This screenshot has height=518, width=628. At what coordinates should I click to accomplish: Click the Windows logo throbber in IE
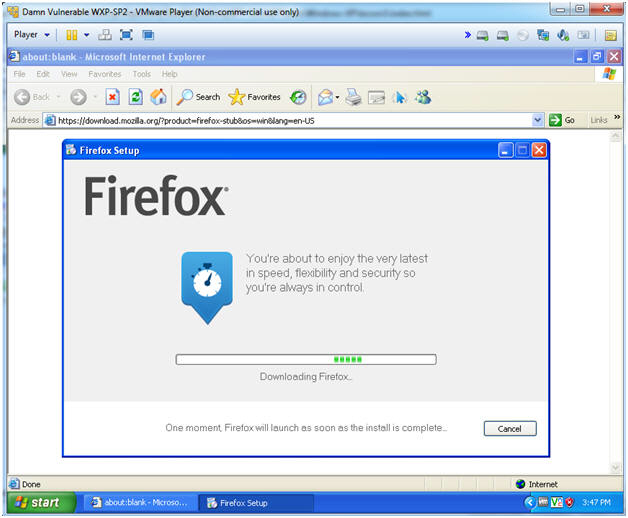tap(609, 74)
